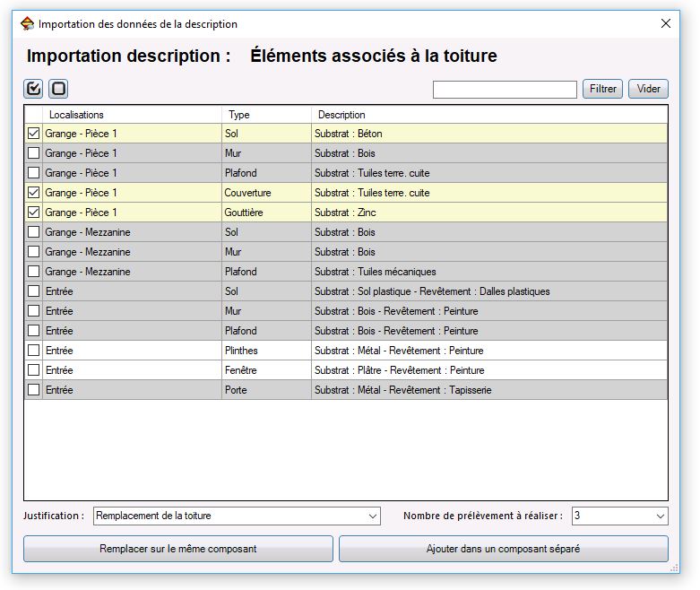Open the Justification dropdown list

click(x=372, y=516)
